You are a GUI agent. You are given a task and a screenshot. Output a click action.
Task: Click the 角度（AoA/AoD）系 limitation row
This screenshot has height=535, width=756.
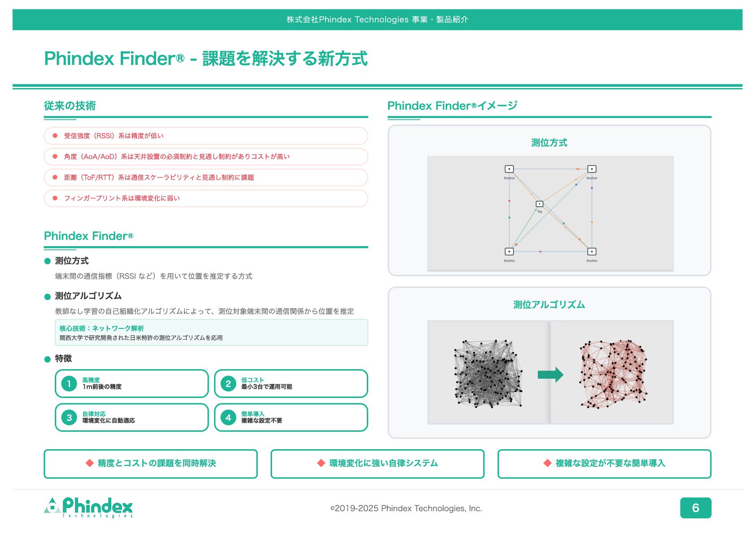coord(206,156)
